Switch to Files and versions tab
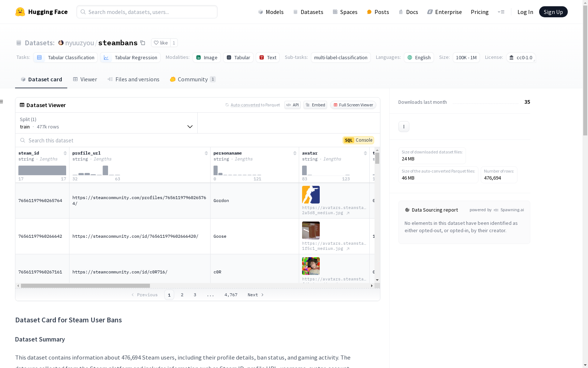Image resolution: width=588 pixels, height=368 pixels. coord(133,79)
